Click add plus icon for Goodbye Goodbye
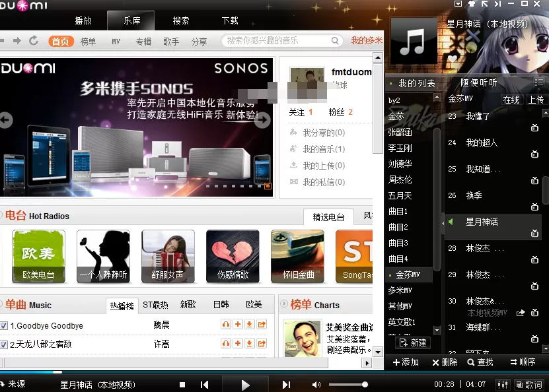 click(x=238, y=325)
